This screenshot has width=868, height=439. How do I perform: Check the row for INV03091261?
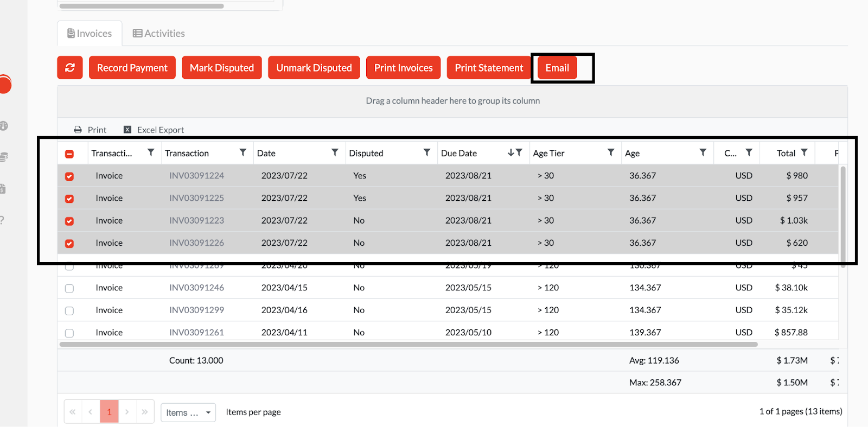[x=69, y=333]
